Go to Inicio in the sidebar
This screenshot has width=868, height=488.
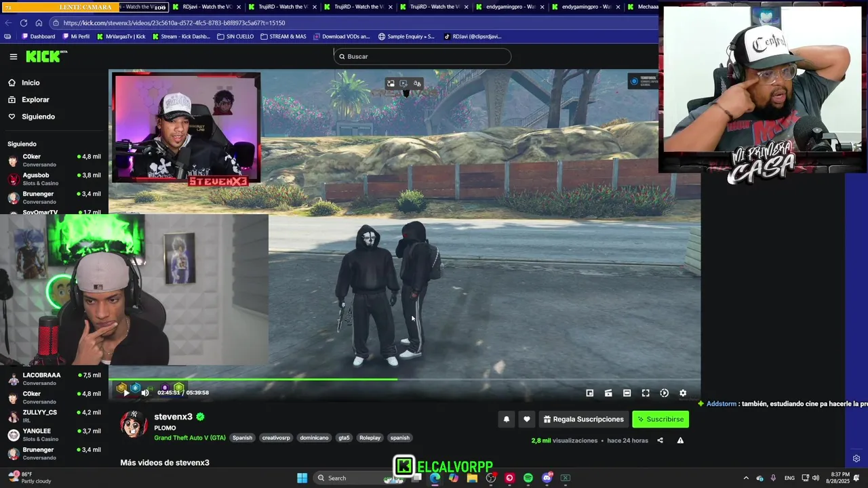point(54,83)
